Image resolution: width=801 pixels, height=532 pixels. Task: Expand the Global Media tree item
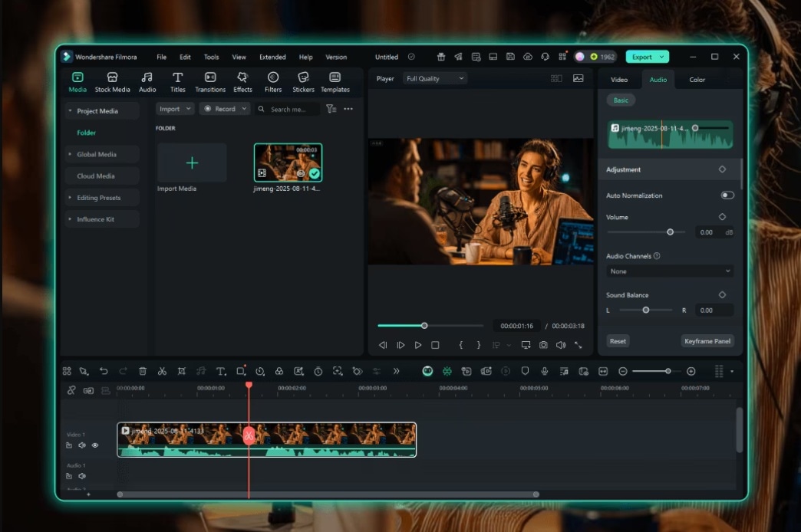click(x=70, y=154)
